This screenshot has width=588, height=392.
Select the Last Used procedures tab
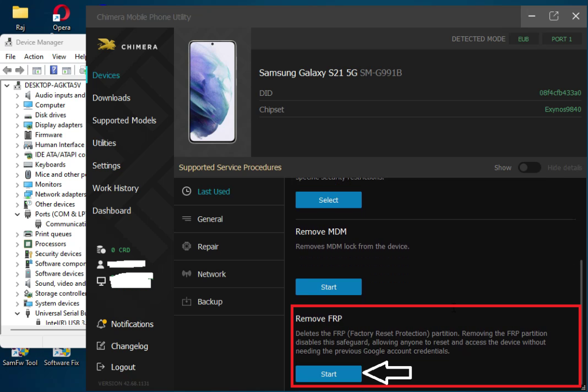pos(229,192)
